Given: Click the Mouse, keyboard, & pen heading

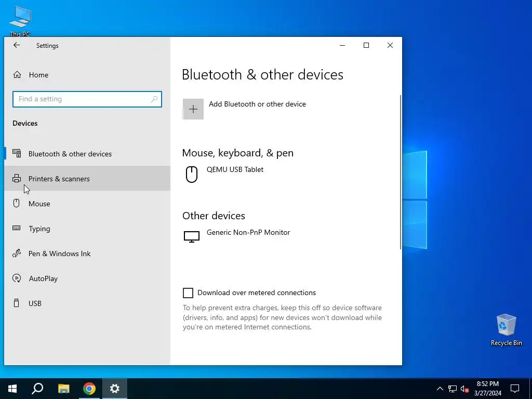Looking at the screenshot, I should point(238,153).
